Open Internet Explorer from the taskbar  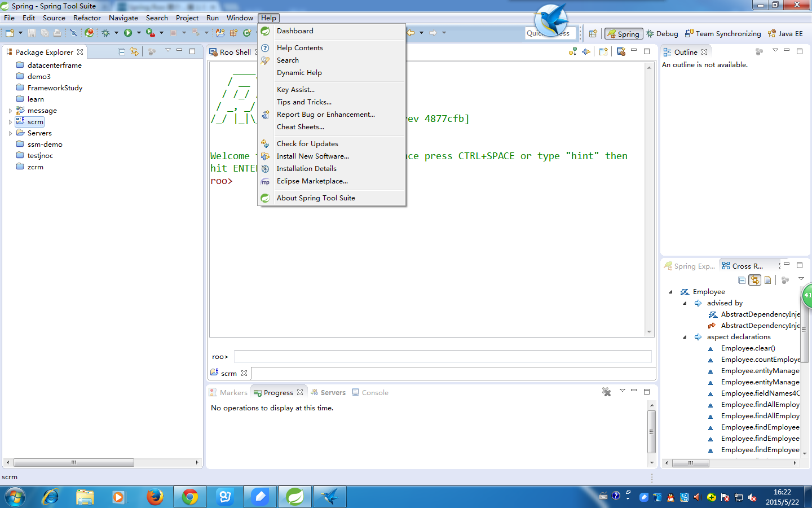[x=51, y=497]
